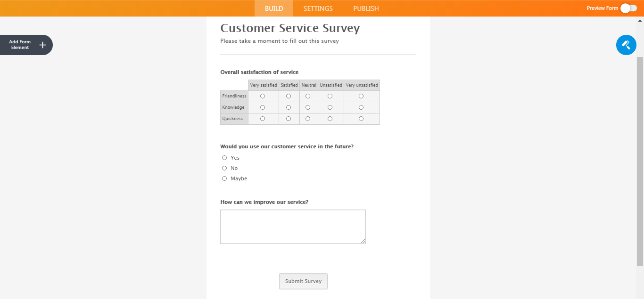Click the improve our service text area
The height and width of the screenshot is (299, 644).
293,226
